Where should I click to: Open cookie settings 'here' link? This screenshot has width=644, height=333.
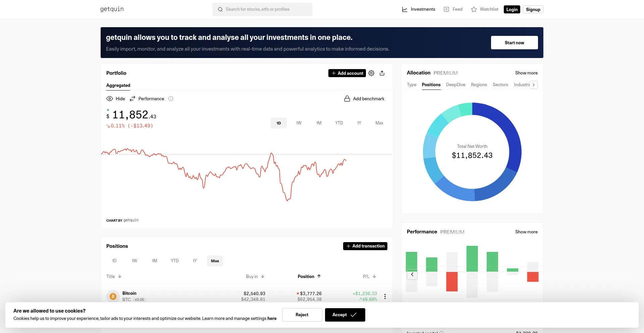coord(272,319)
